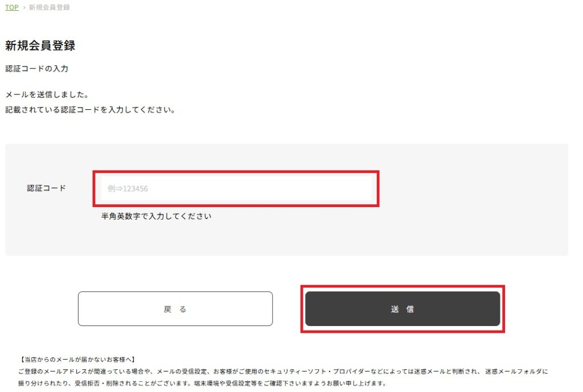Click the 認証コード field label
This screenshot has width=583, height=392.
pyautogui.click(x=47, y=188)
